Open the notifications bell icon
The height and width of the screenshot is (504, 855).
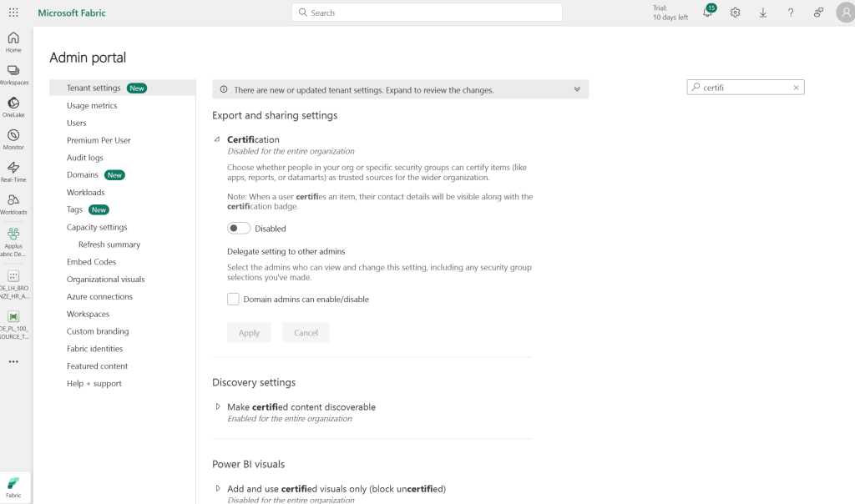tap(707, 13)
